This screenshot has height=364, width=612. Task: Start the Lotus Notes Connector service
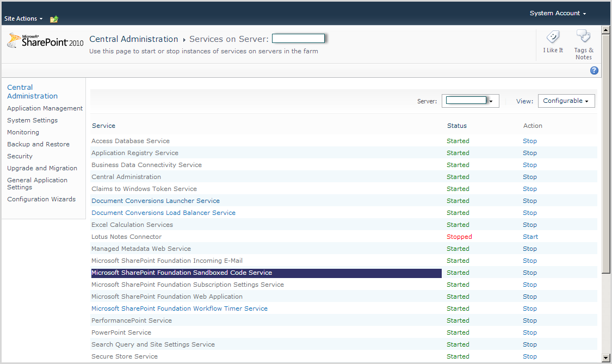pos(530,237)
